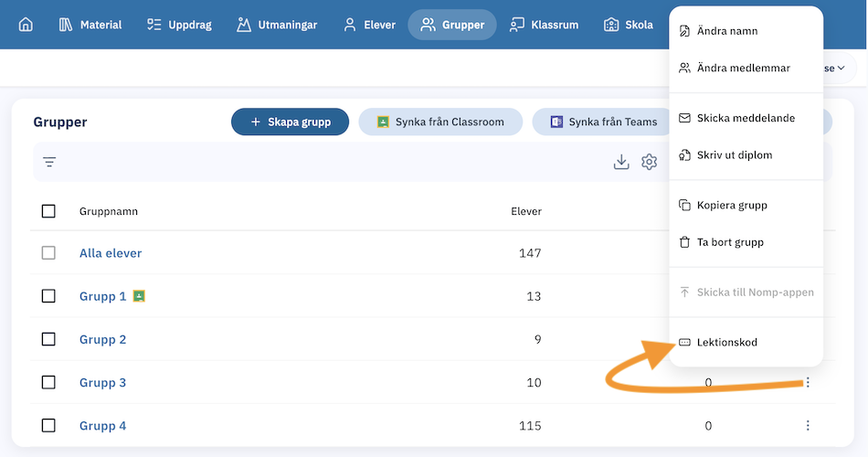Expand the dropdown chevron at top right
This screenshot has width=868, height=457.
841,69
